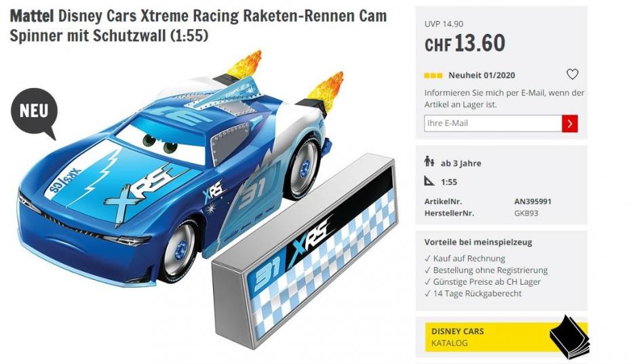The height and width of the screenshot is (364, 635).
Task: Click the age recommendation people icon
Action: tap(429, 162)
